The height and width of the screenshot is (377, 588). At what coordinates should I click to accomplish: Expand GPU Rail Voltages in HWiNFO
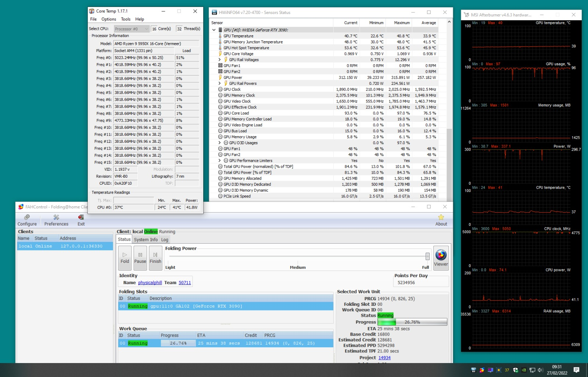tap(220, 59)
